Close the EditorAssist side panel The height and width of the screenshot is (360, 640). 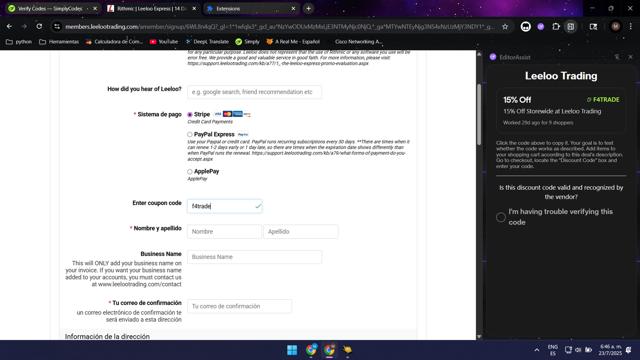(630, 57)
